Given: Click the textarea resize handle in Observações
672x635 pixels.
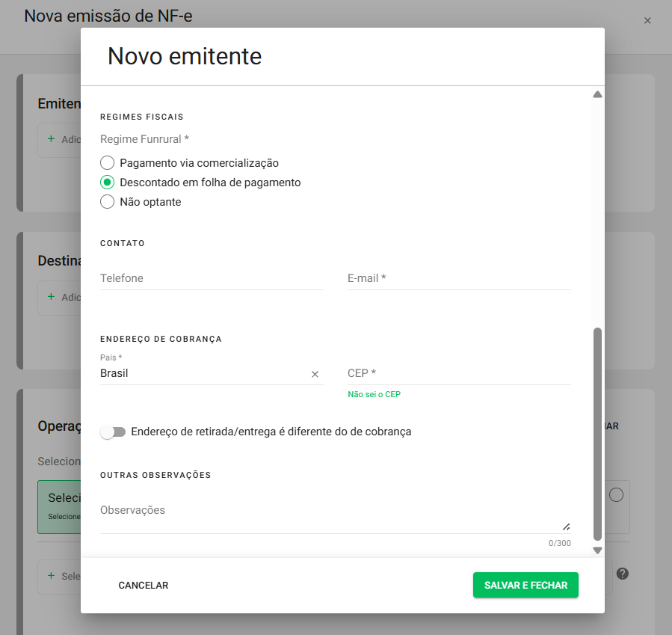Looking at the screenshot, I should (566, 527).
